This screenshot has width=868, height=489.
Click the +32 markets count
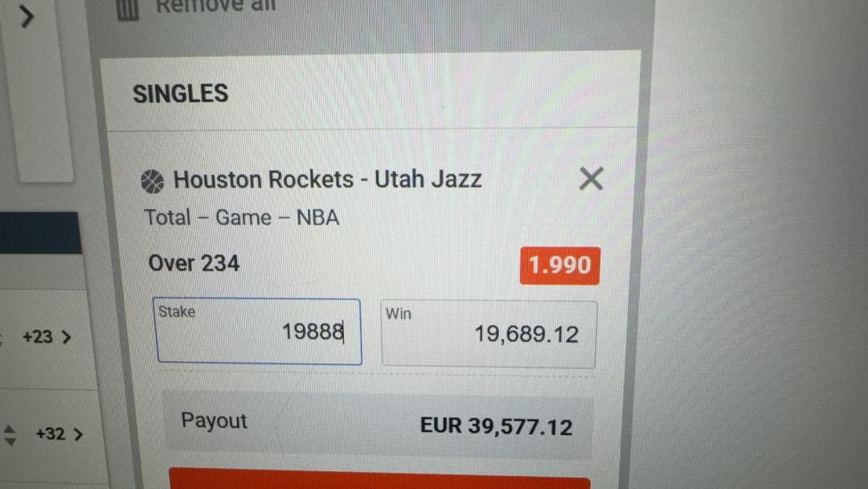click(51, 434)
